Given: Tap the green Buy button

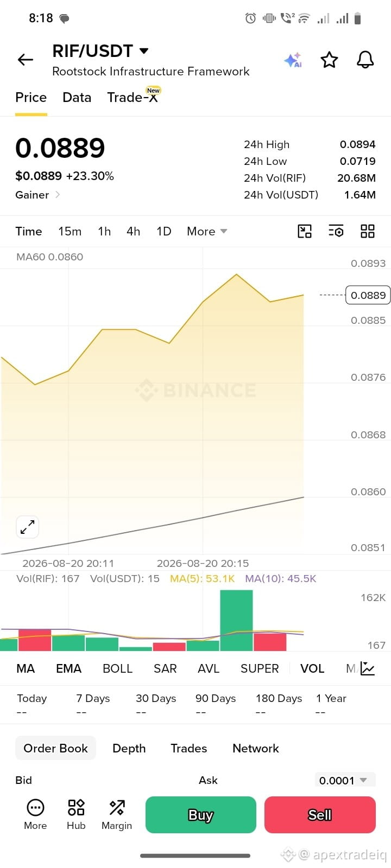Looking at the screenshot, I should point(201,815).
